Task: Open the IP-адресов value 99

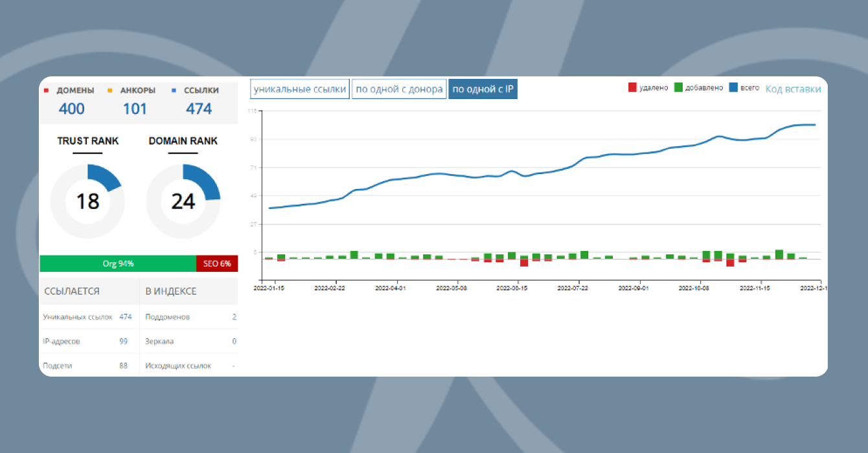Action: pyautogui.click(x=124, y=341)
